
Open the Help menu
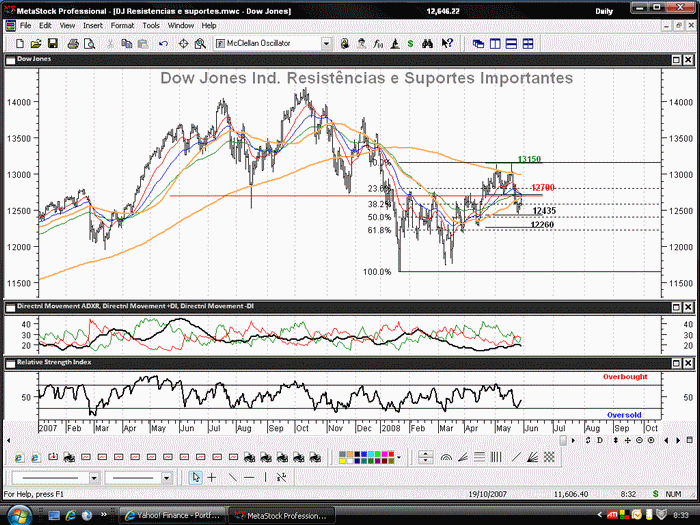coord(208,26)
